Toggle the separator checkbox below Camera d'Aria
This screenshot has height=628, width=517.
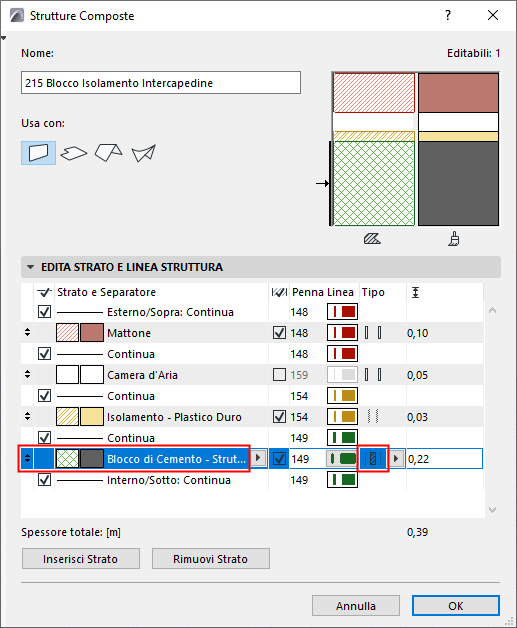tap(44, 396)
